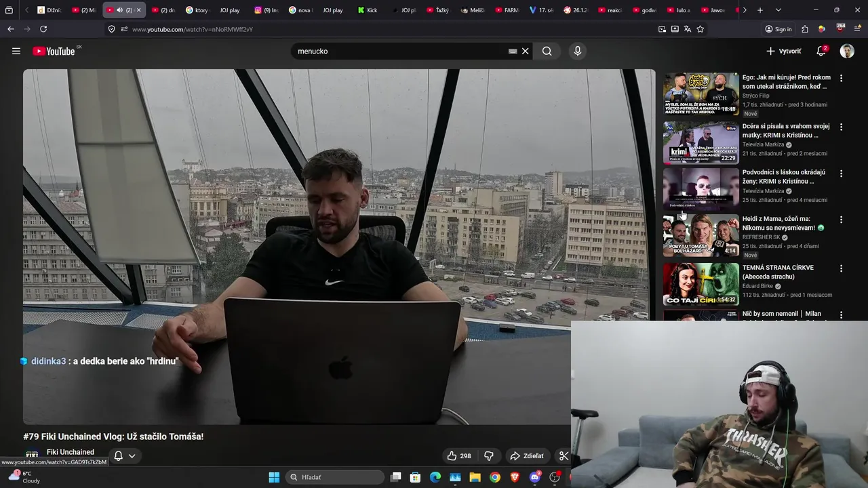Open Microsoft Edge from the taskbar
868x488 pixels.
(x=435, y=477)
